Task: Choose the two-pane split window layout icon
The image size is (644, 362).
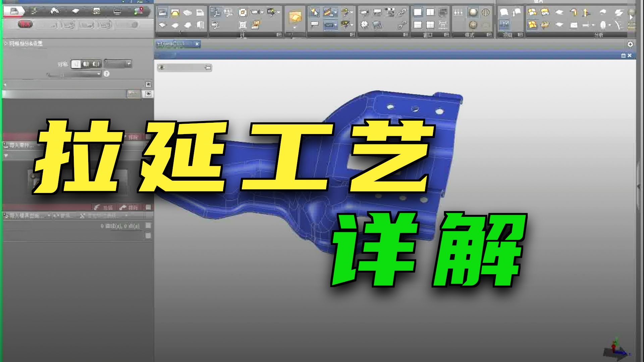Action: [x=430, y=13]
